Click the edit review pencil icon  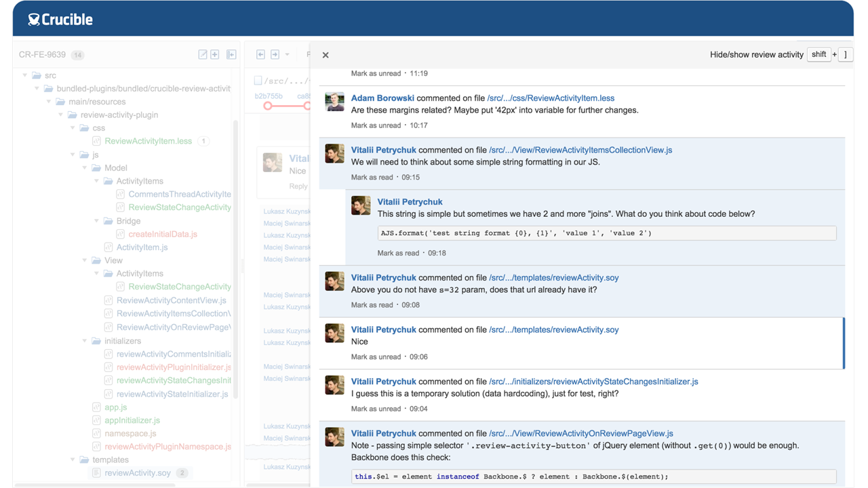(x=203, y=55)
